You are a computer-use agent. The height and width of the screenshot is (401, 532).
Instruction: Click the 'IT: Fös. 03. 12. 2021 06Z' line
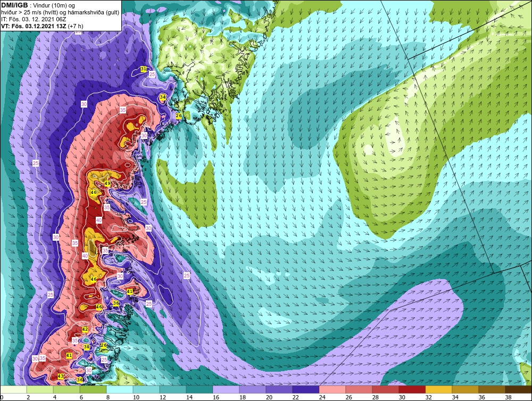(34, 19)
